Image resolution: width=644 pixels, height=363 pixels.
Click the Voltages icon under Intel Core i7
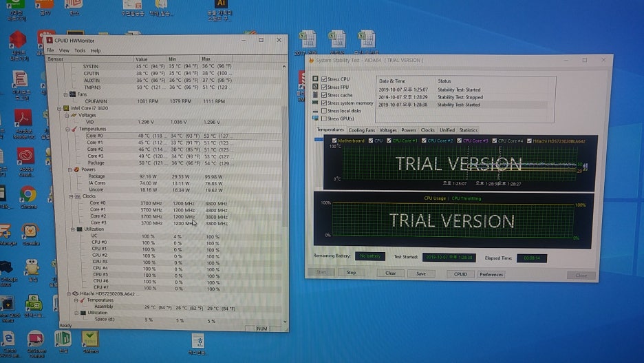74,116
